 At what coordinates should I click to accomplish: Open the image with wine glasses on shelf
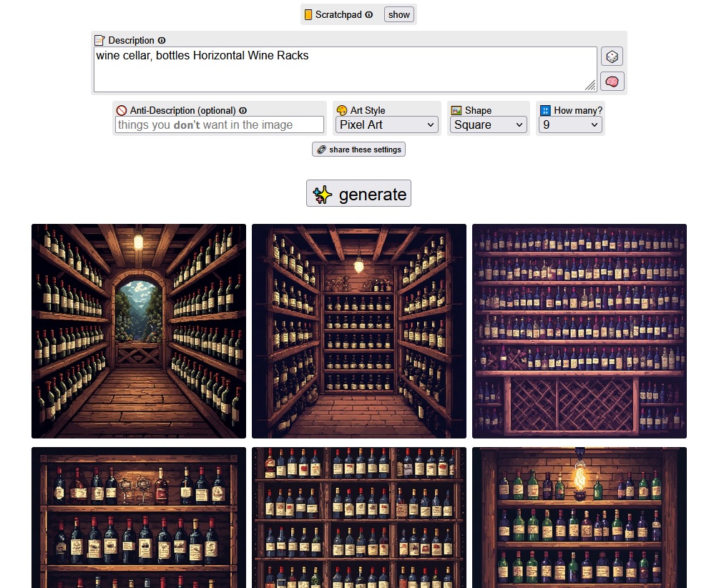(x=139, y=517)
